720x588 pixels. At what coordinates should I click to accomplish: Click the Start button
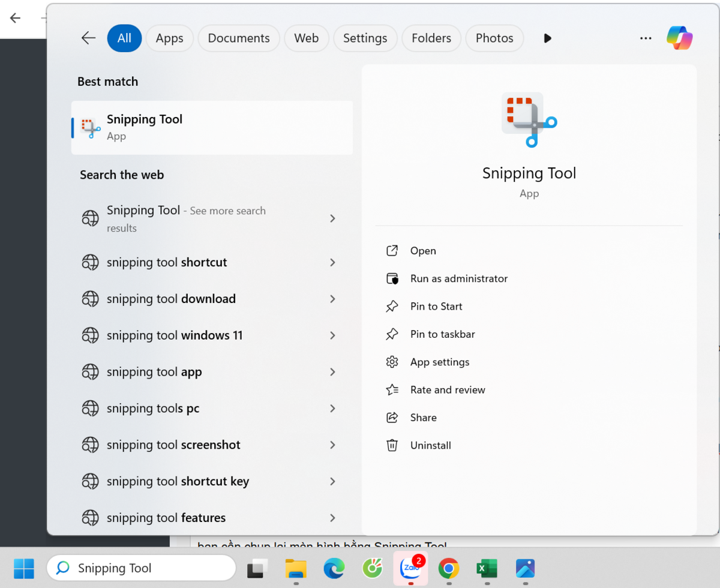point(23,568)
